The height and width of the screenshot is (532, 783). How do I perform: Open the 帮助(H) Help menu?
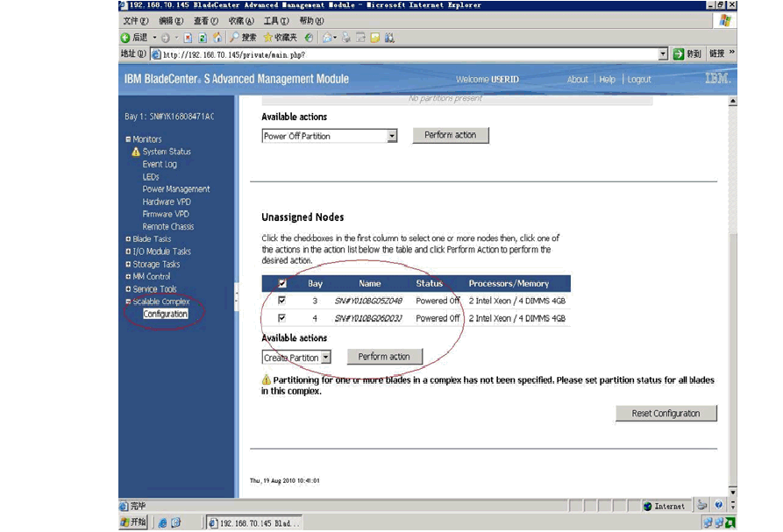311,21
